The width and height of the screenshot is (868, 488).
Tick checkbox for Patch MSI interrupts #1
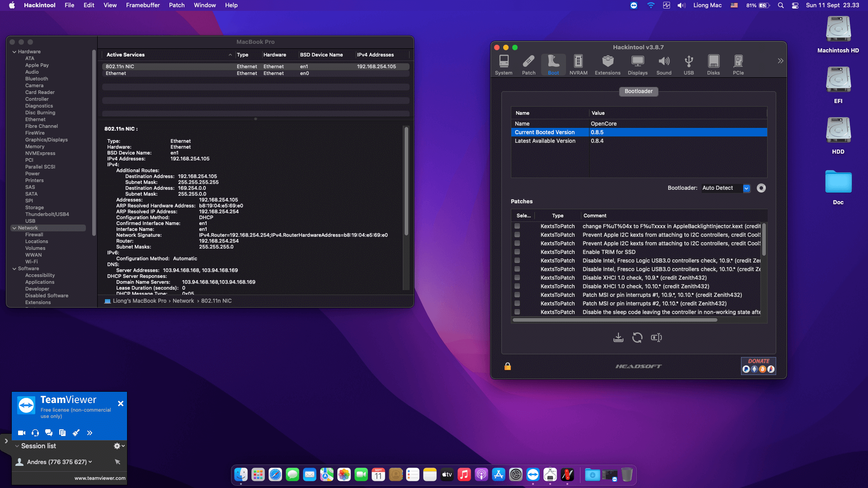(517, 295)
